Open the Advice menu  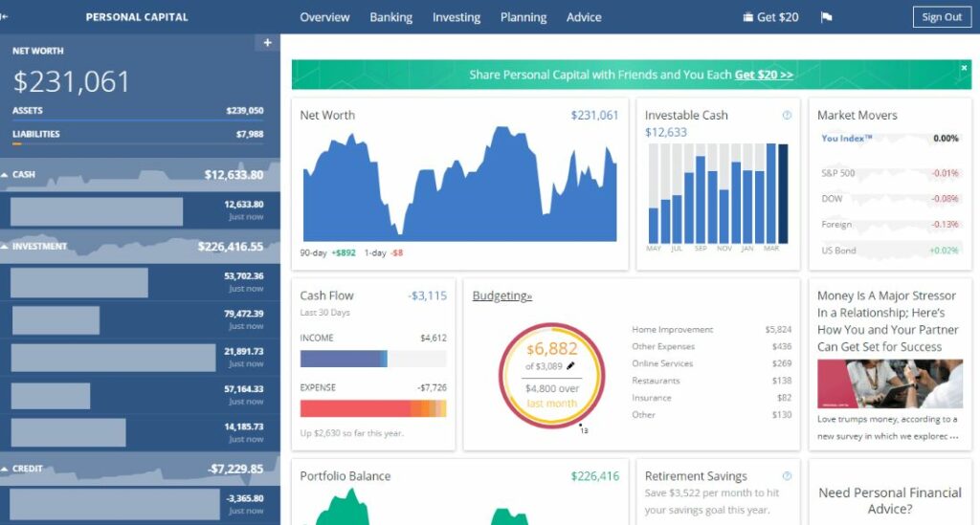[x=584, y=17]
